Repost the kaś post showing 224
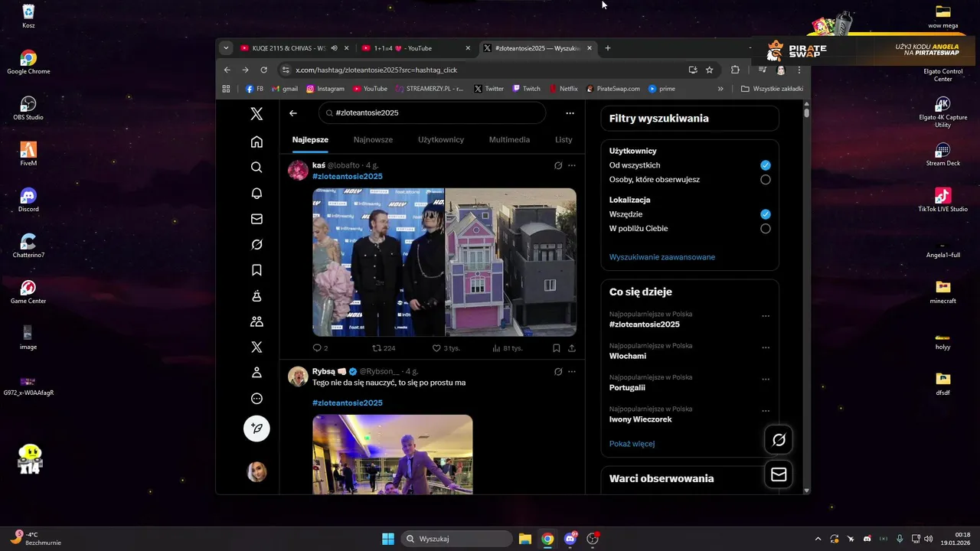The height and width of the screenshot is (551, 980). pos(384,348)
